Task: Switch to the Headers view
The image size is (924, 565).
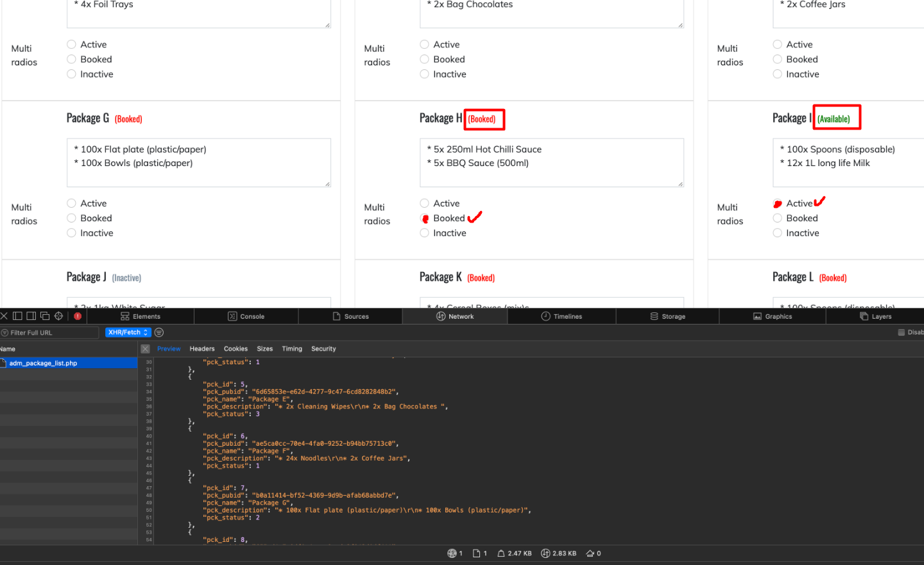Action: (x=201, y=348)
